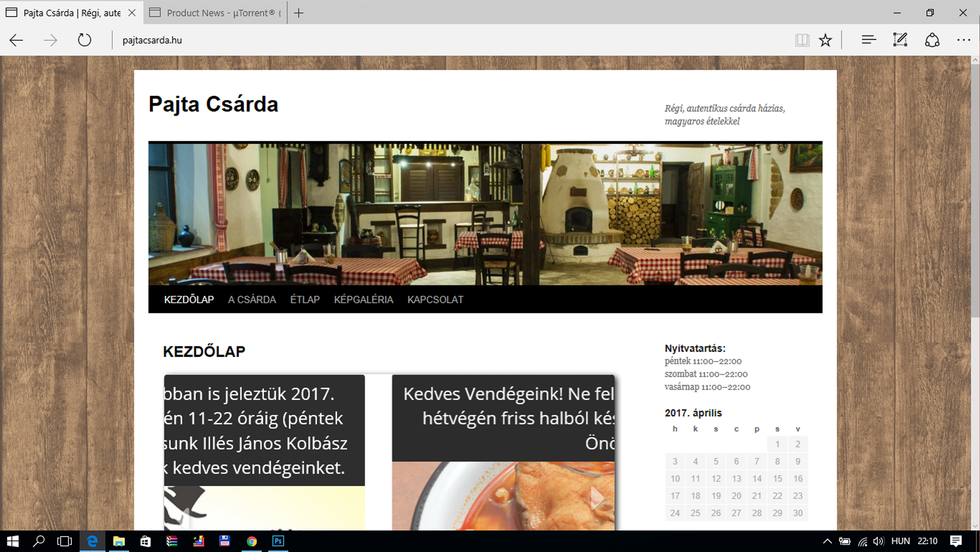Go back to the previous page
The width and height of the screenshot is (980, 552).
point(16,40)
